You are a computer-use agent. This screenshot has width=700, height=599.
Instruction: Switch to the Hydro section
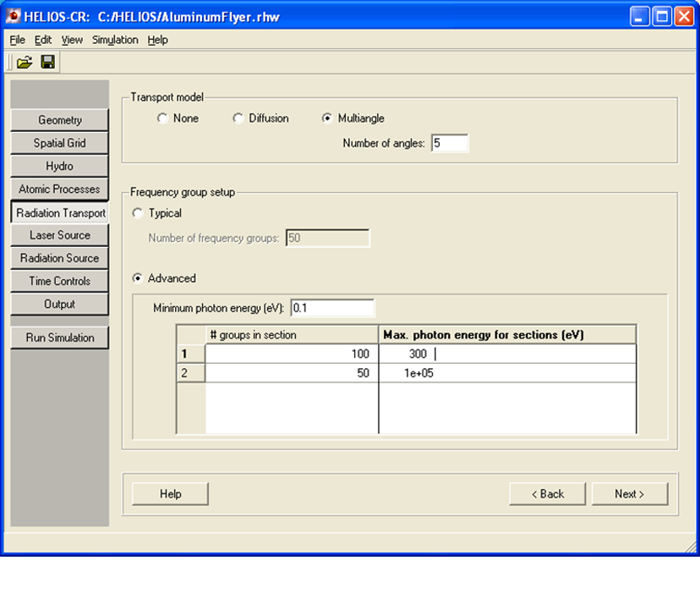59,166
